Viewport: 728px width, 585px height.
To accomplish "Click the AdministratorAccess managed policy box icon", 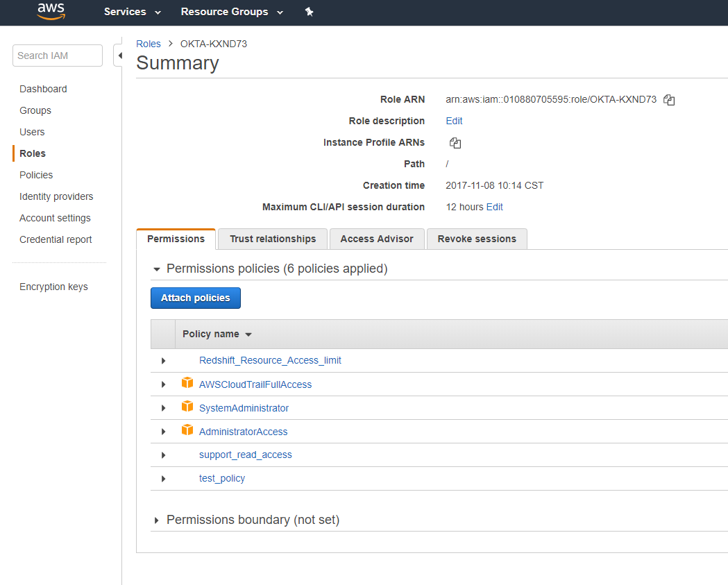I will click(187, 430).
